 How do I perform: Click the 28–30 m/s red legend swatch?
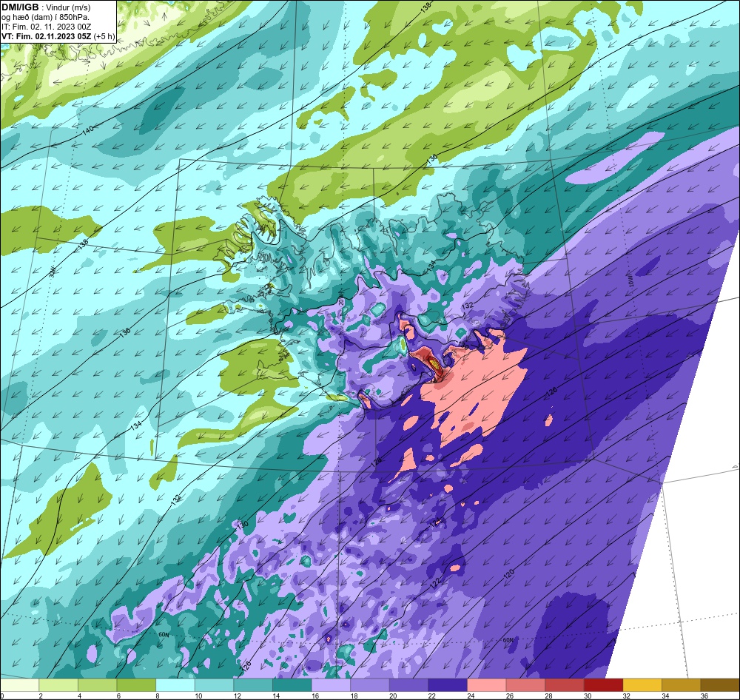565,685
